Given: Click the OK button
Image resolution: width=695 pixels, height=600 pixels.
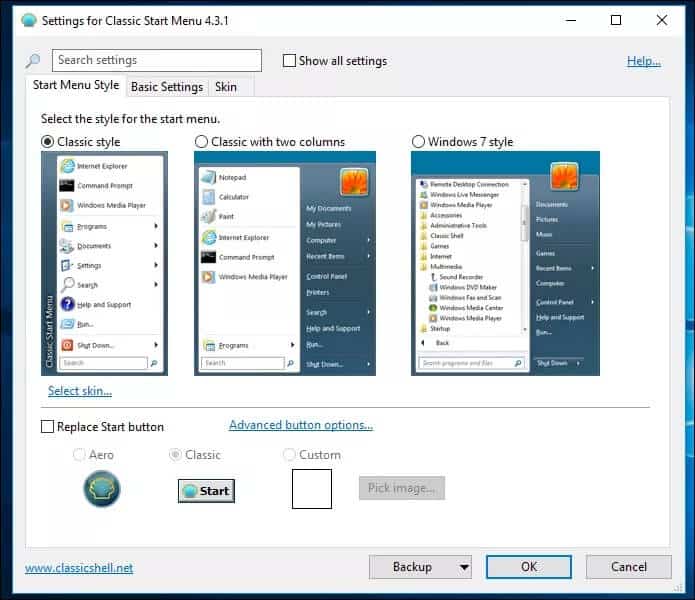Looking at the screenshot, I should (x=529, y=567).
